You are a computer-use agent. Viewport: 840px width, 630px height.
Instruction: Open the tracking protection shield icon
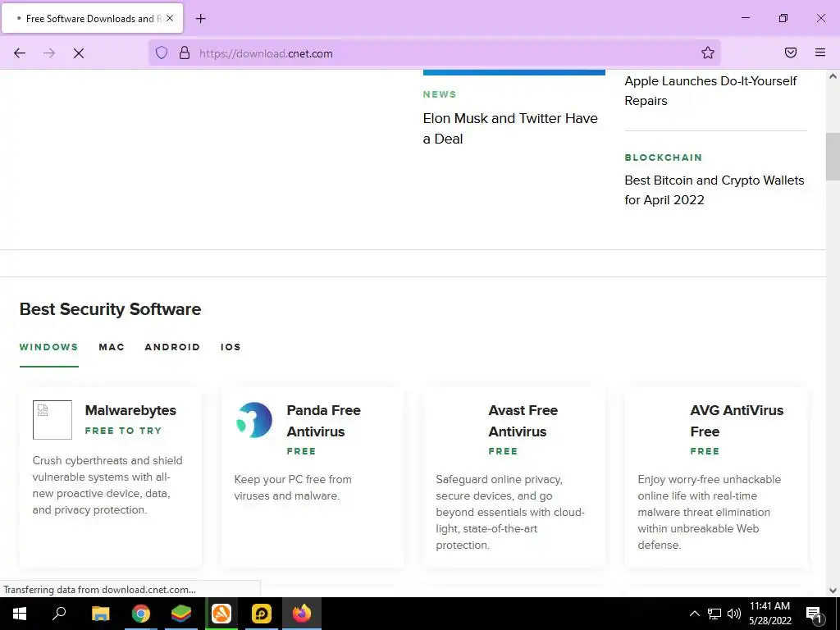162,52
